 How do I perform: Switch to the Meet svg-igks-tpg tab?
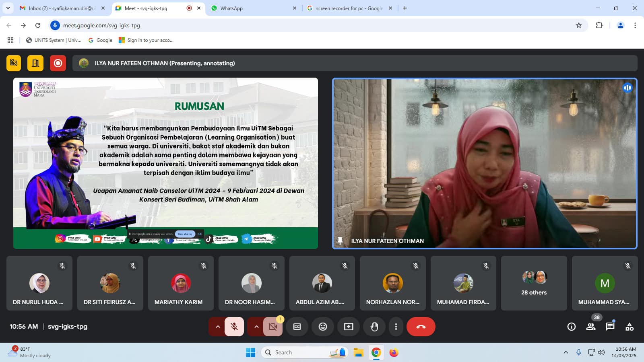[x=158, y=8]
